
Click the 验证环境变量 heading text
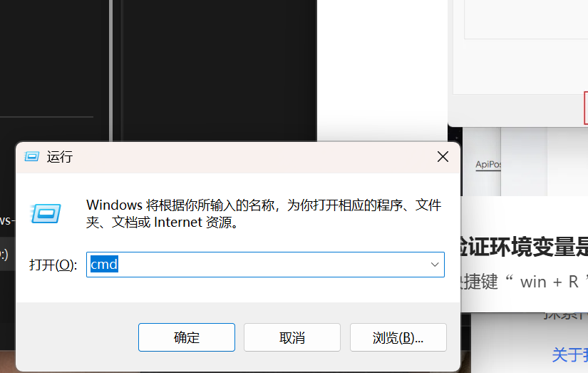point(522,247)
